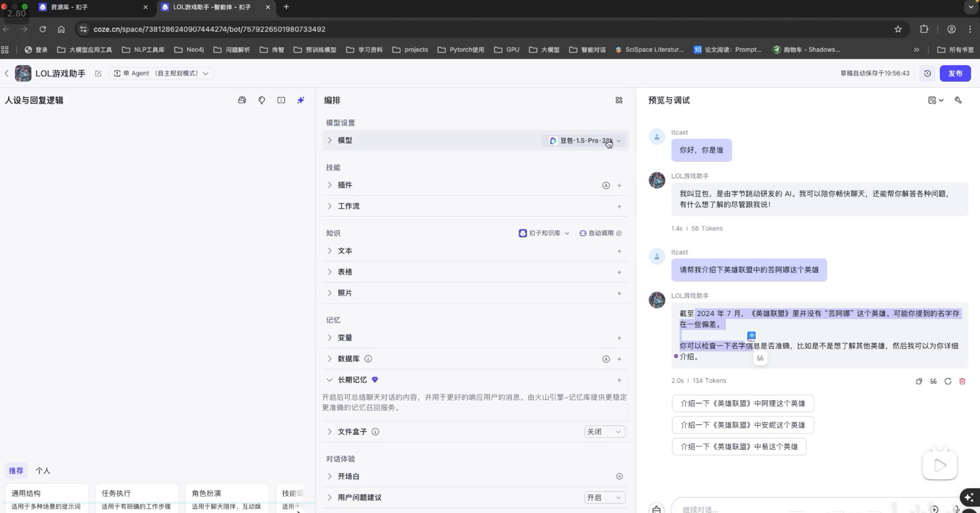Expand the 表格 section

point(330,272)
